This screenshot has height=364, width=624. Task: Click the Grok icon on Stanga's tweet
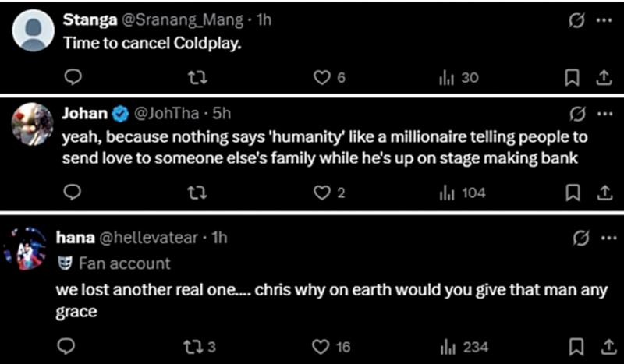(578, 22)
